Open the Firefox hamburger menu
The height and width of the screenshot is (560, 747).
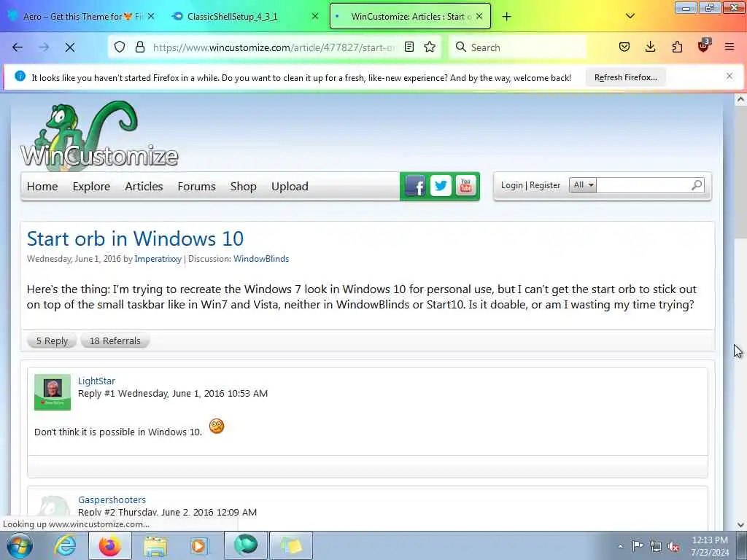729,47
